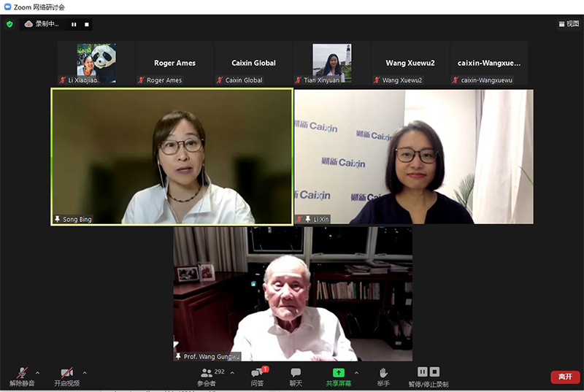Click muted mic icon next to Wang Xuewu2 label
The image size is (584, 392).
coord(377,80)
